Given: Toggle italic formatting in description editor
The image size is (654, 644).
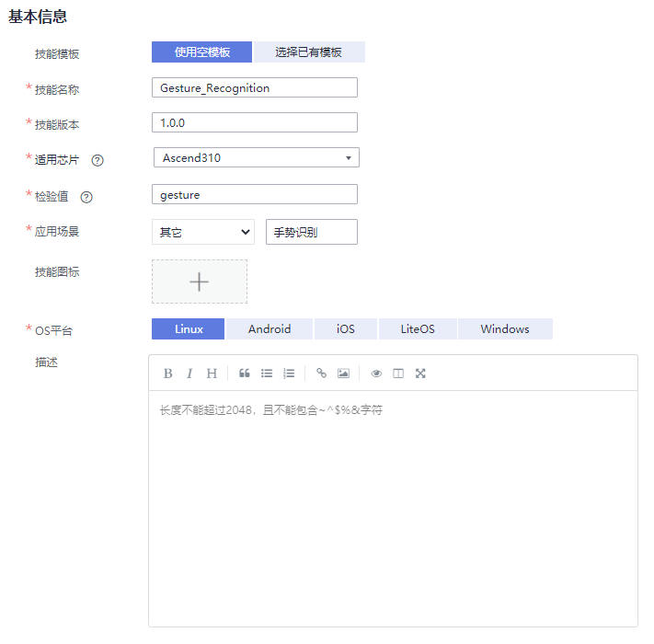Looking at the screenshot, I should point(189,374).
